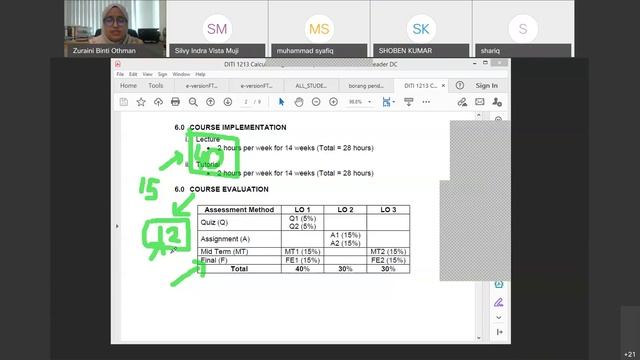Viewport: 640px width, 360px height.
Task: Click the share with others person icon
Action: pos(497,102)
